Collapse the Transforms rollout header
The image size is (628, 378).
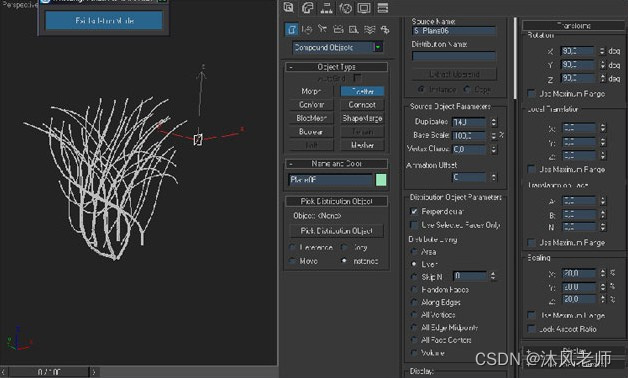574,26
